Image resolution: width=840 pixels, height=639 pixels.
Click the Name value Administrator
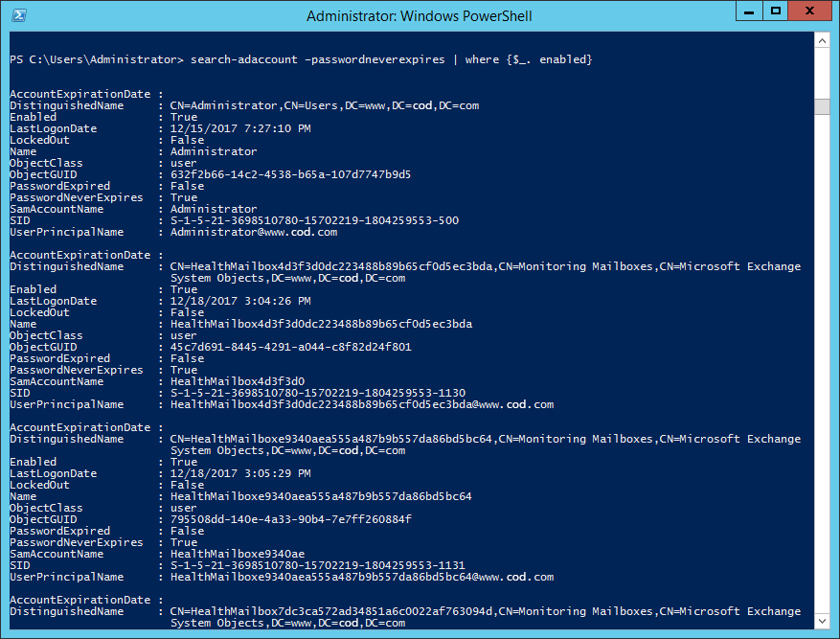(214, 151)
